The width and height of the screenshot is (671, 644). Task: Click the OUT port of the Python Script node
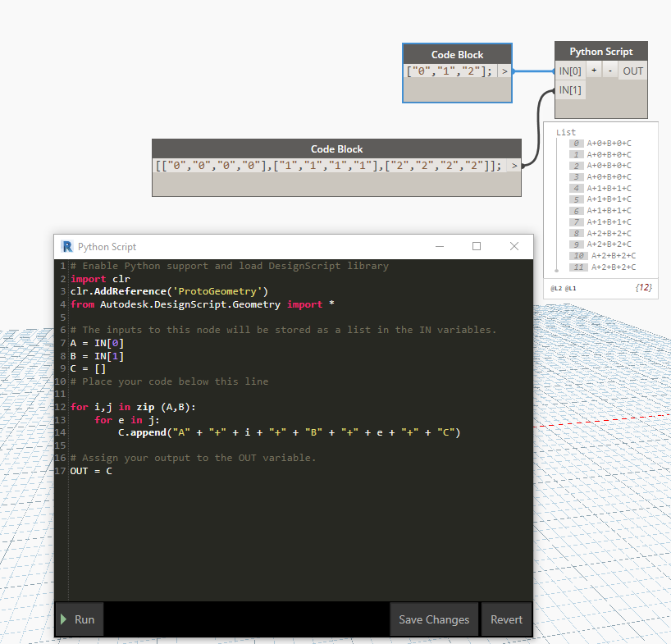point(632,71)
